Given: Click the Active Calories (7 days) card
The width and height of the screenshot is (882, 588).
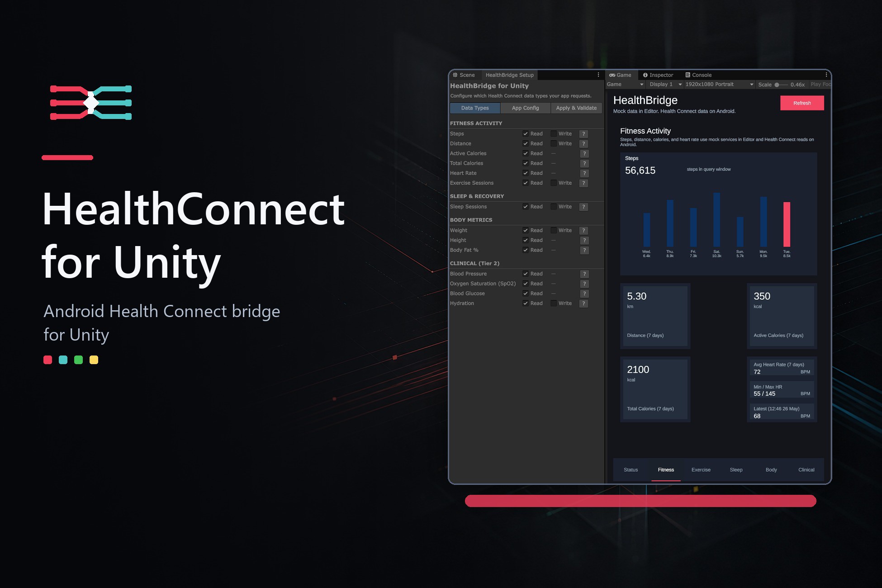Looking at the screenshot, I should point(782,316).
